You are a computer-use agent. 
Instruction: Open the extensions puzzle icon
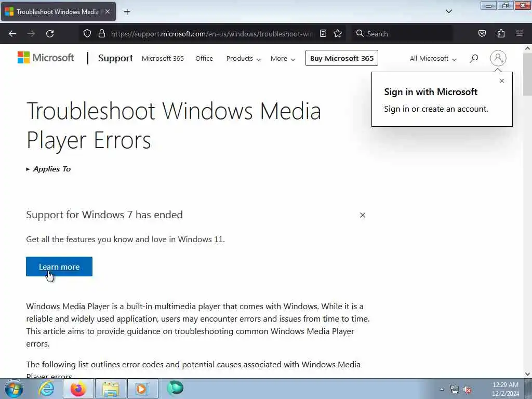coord(501,34)
